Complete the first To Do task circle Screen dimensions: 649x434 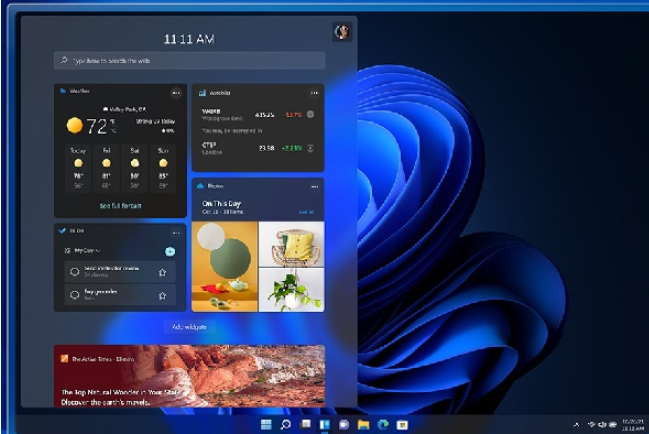(x=75, y=272)
